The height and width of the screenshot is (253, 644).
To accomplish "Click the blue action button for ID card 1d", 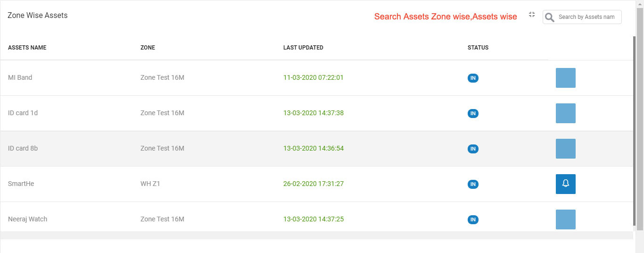I will pyautogui.click(x=566, y=113).
